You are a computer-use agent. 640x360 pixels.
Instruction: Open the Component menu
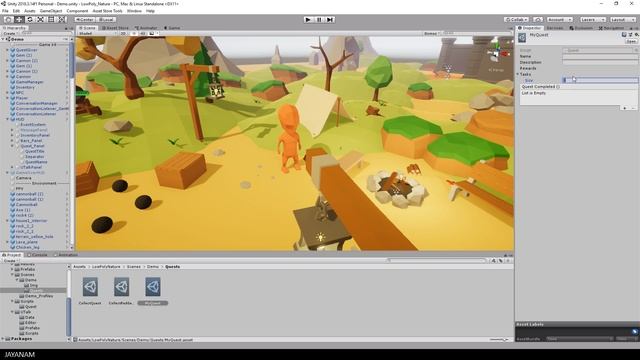[77, 11]
